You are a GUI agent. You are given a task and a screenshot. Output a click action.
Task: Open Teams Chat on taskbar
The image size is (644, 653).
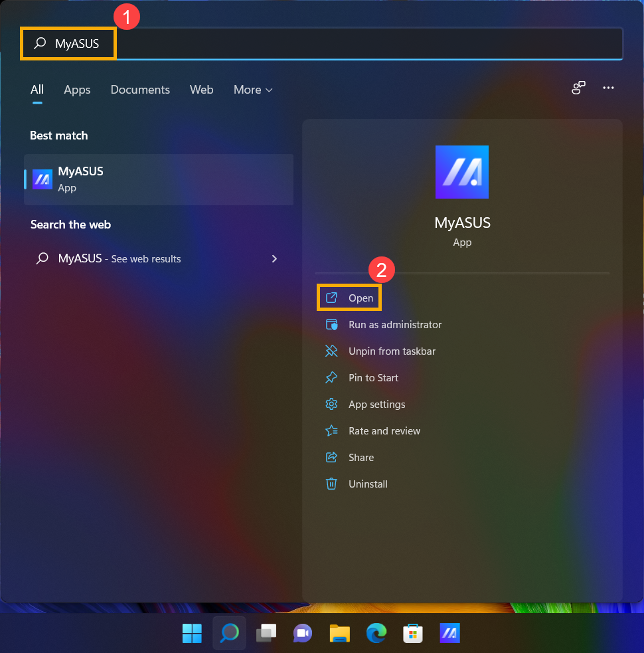303,634
